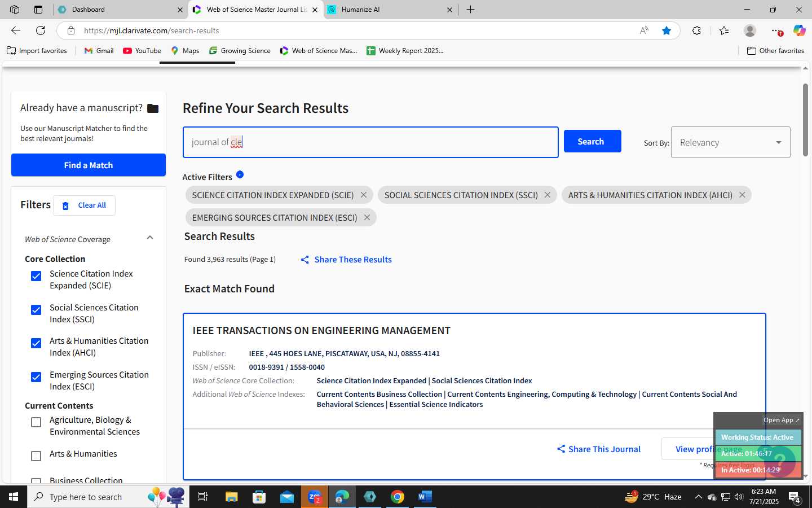The width and height of the screenshot is (812, 508).
Task: Click the blue Search button
Action: [593, 141]
